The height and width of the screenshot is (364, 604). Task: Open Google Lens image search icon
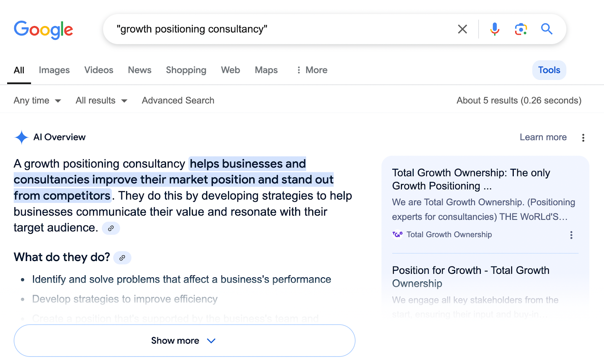[x=521, y=29]
